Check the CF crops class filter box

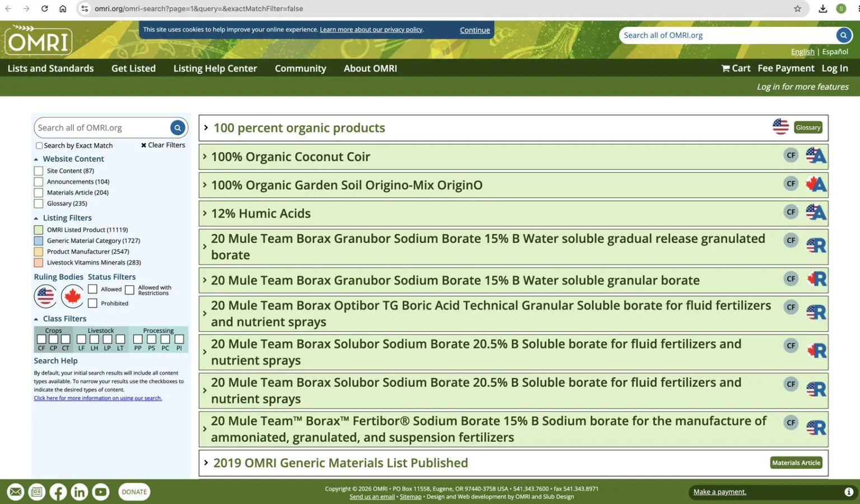[41, 339]
